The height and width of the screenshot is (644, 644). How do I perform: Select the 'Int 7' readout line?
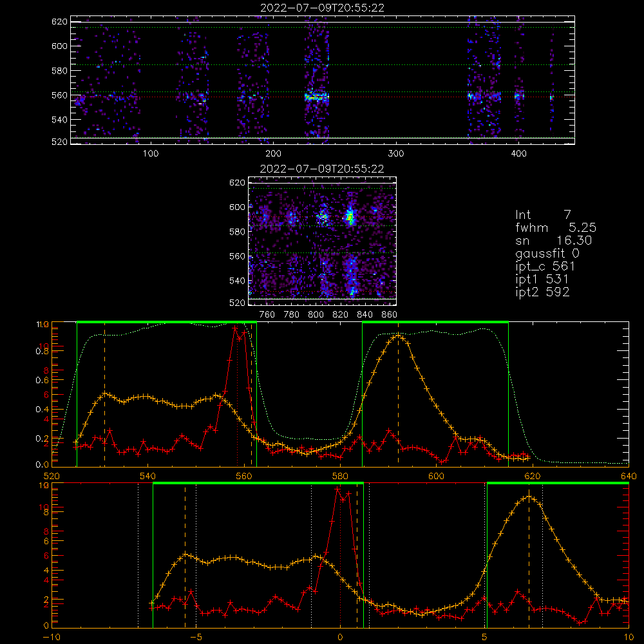[x=543, y=215]
